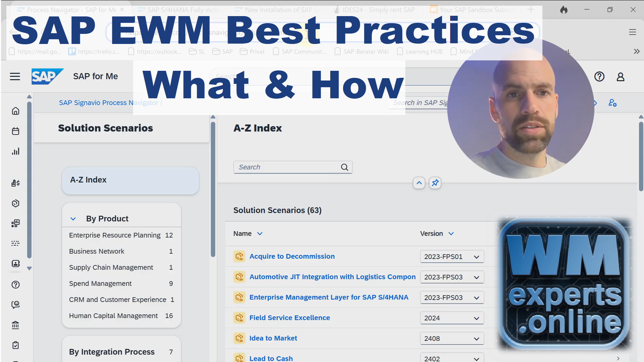Click the SAP logo next to SAP for Me
The width and height of the screenshot is (644, 362).
click(x=47, y=76)
